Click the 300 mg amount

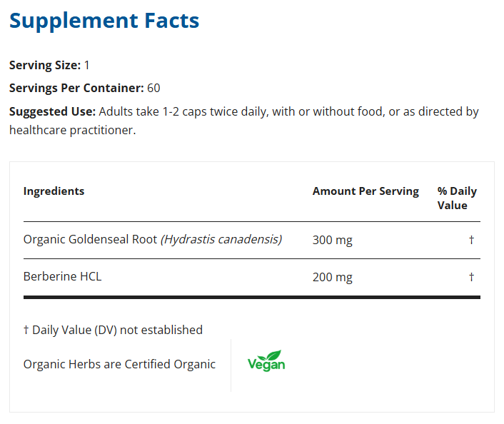[333, 241]
